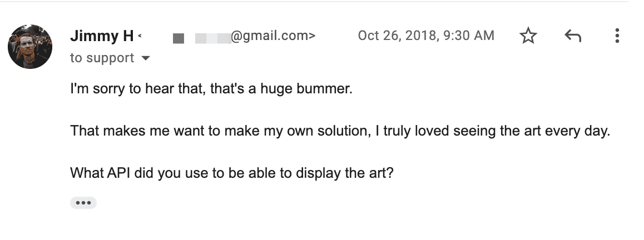Open the three-dot More options menu

coord(617,36)
